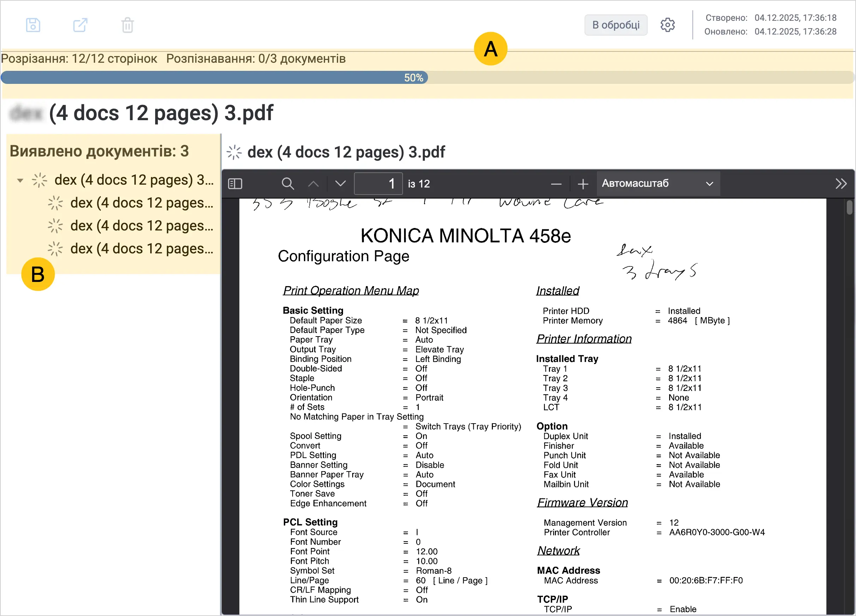Click MAC address value 00:20:6B:F7:FF:F0
Screen dimensions: 856x616
[x=706, y=580]
